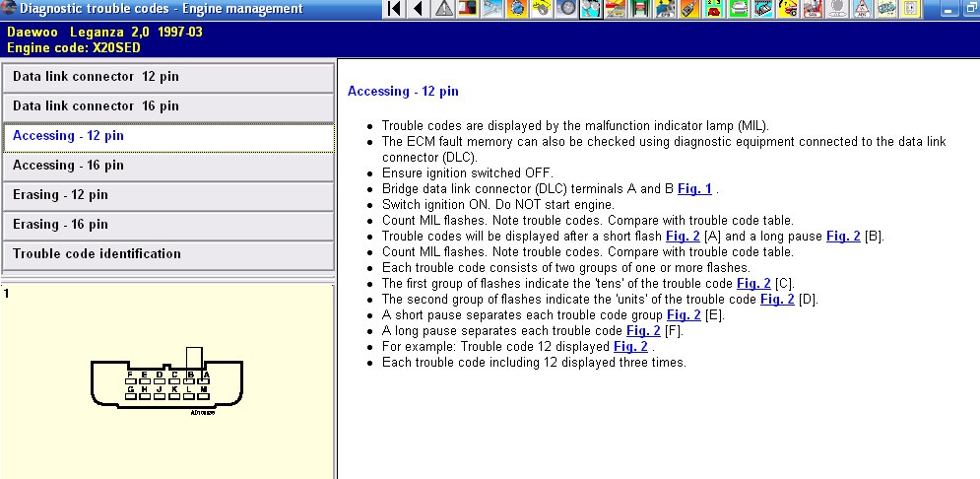The width and height of the screenshot is (980, 479).
Task: Open 'Trouble code identification' section
Action: click(x=168, y=254)
